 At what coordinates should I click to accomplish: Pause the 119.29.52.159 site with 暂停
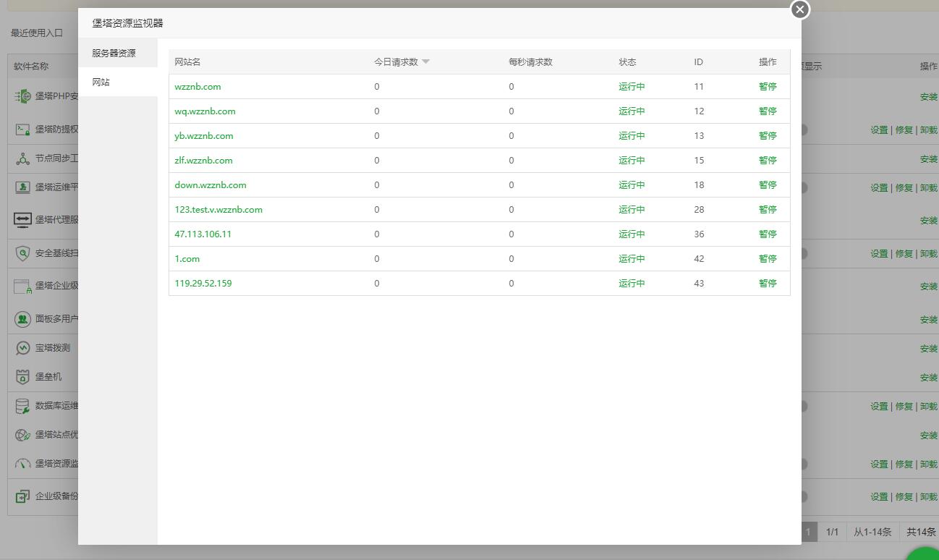click(x=768, y=283)
